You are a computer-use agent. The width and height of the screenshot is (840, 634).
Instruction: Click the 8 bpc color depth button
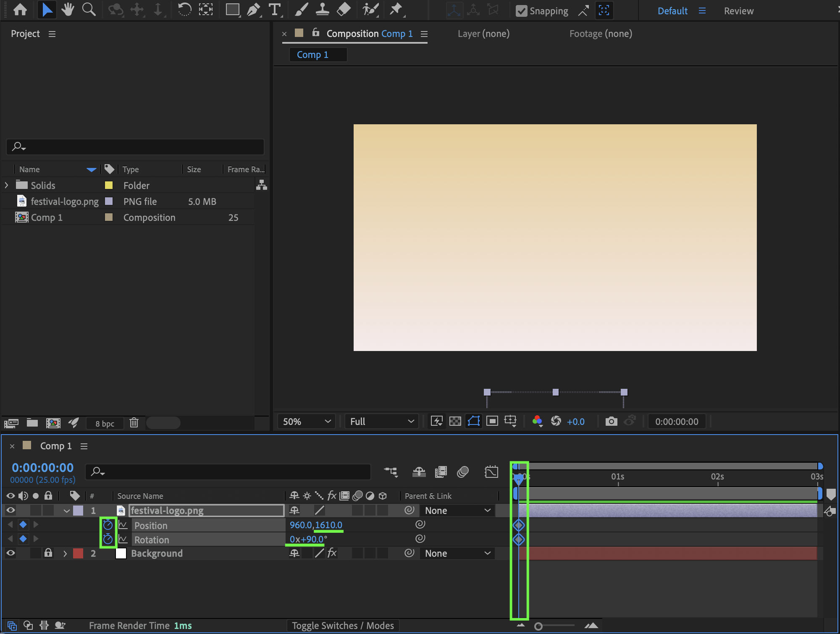click(x=105, y=423)
